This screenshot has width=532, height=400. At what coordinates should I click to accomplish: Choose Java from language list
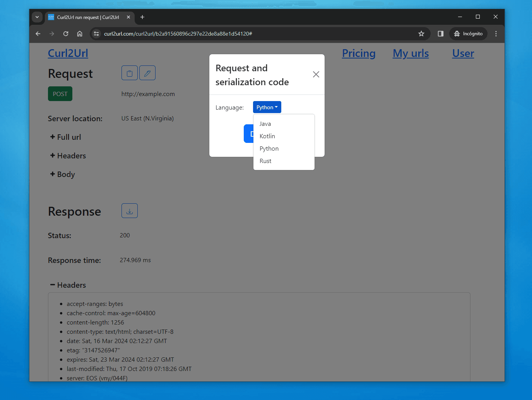pos(284,124)
